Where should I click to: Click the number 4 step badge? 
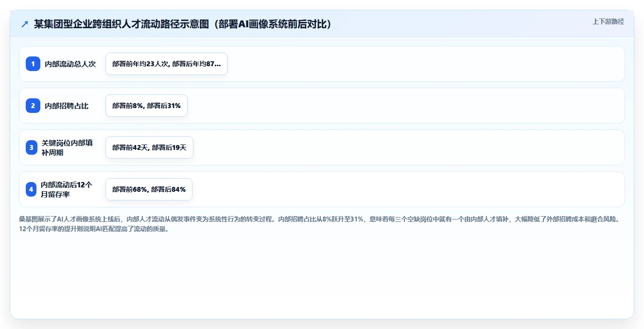click(x=31, y=189)
